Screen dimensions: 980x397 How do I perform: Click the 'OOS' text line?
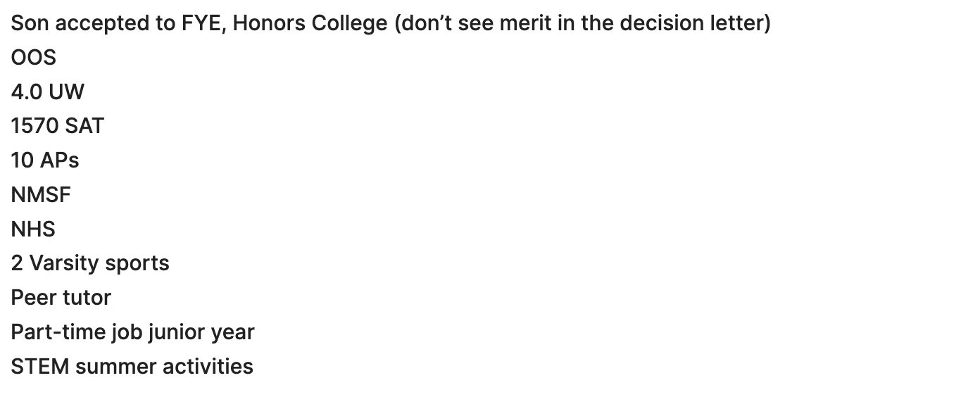pos(33,57)
